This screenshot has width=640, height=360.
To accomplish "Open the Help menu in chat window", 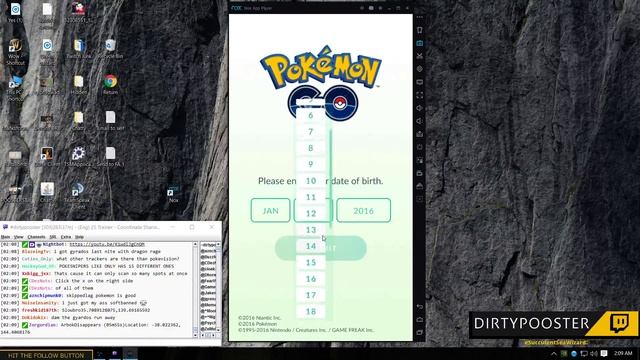I will click(x=79, y=237).
